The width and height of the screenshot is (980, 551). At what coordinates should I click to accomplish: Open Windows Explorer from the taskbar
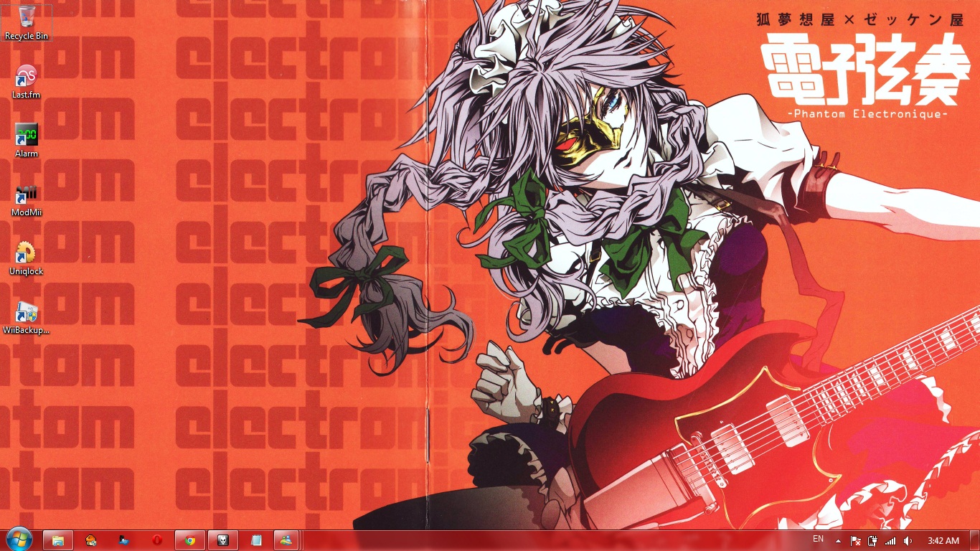57,540
